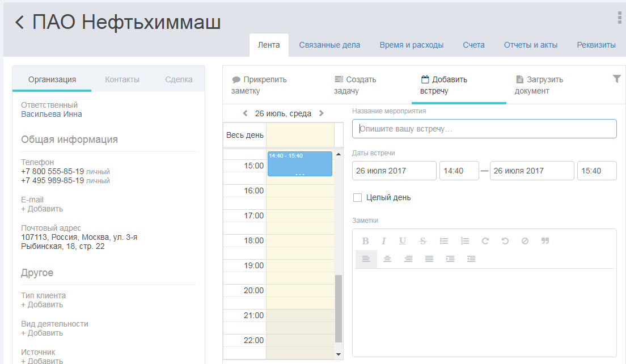This screenshot has width=626, height=364.
Task: Select the Организация side tab
Action: [x=52, y=79]
